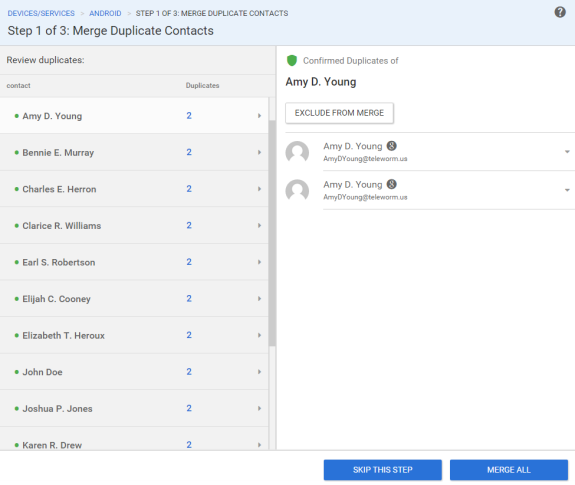575x485 pixels.
Task: Click the green dot beside Earl S. Robertson
Action: tap(17, 262)
